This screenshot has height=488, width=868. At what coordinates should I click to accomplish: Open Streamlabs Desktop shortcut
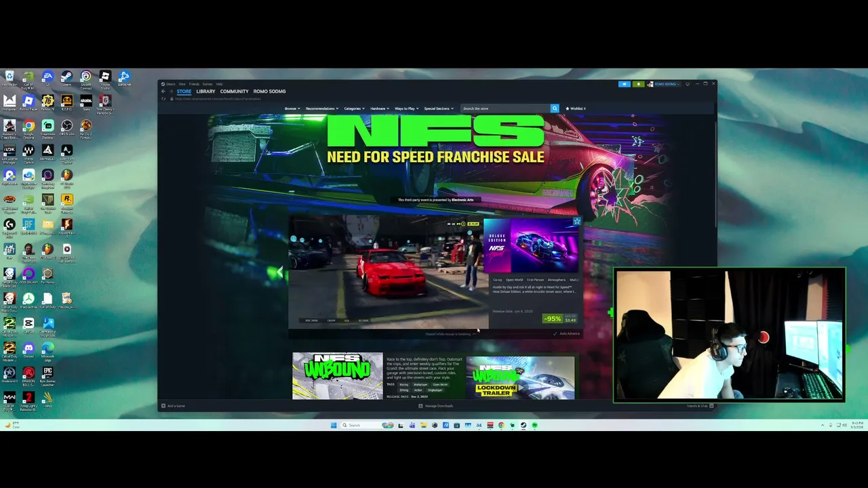click(47, 129)
